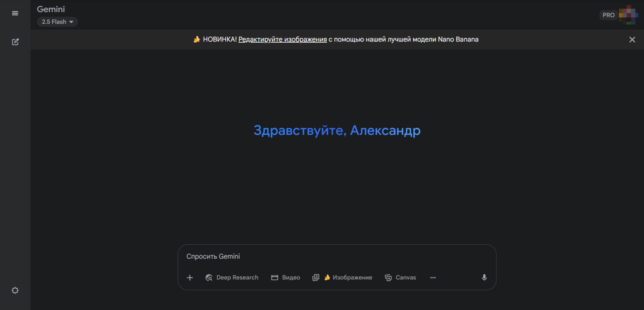644x310 pixels.
Task: Choose the Изображение generation tool
Action: pos(342,277)
